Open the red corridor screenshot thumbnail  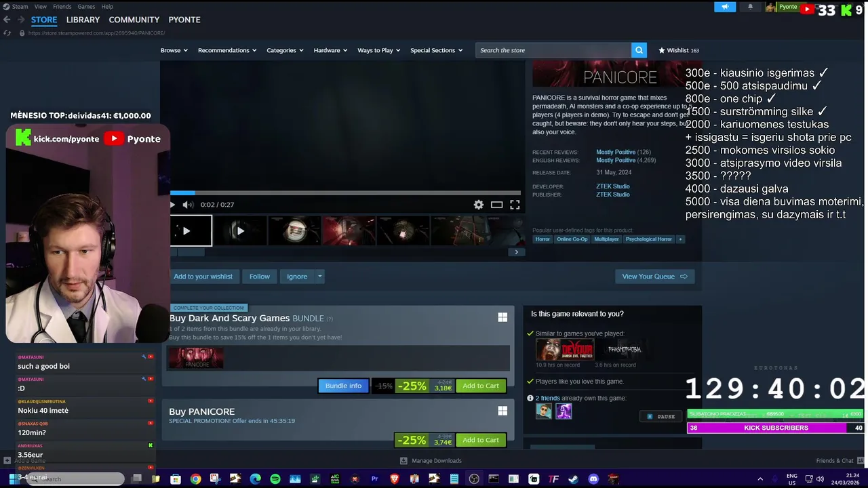pos(349,231)
